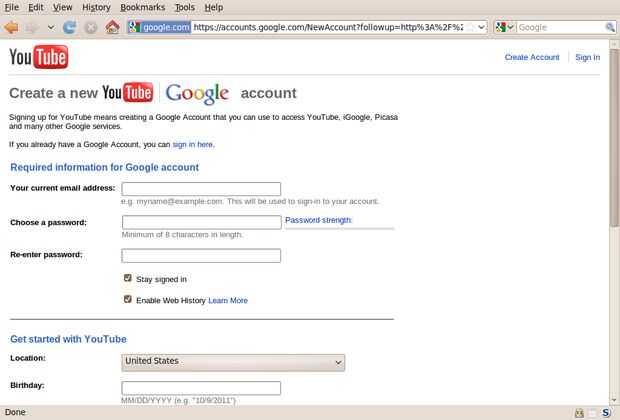Open the History menu
This screenshot has width=620, height=420.
(96, 7)
